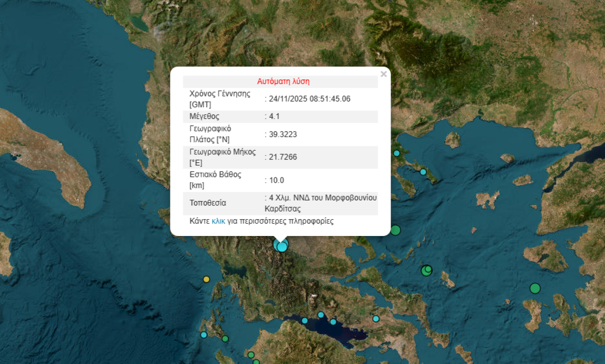Click the green earthquake marker in the western Peloponnese
Image resolution: width=605 pixels, height=364 pixels.
(x=250, y=355)
